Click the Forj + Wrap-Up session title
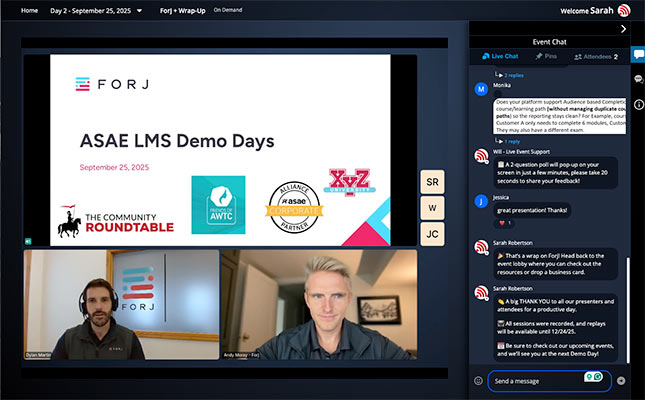The width and height of the screenshot is (645, 400). 183,11
